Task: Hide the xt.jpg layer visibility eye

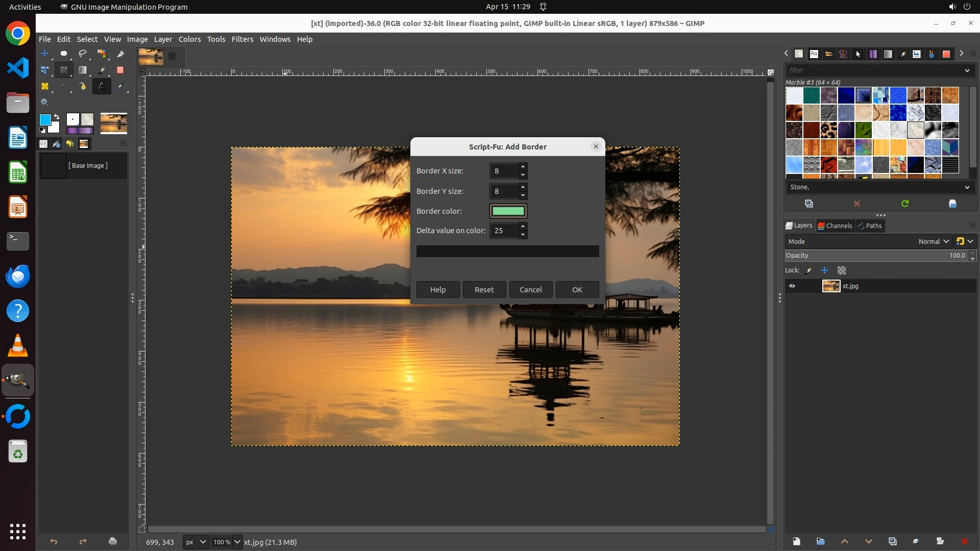Action: [792, 286]
